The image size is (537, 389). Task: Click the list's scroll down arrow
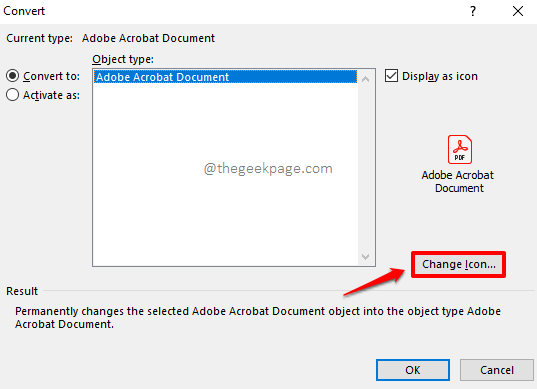[x=365, y=256]
